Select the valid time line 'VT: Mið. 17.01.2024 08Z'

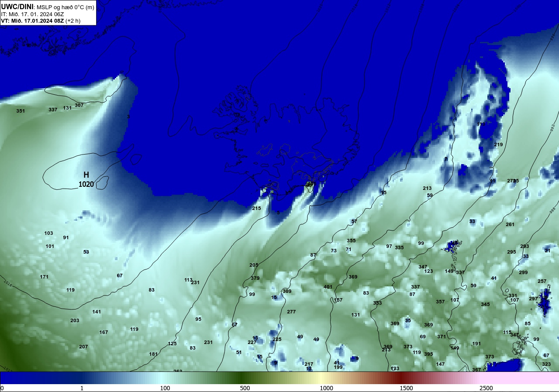pos(33,21)
